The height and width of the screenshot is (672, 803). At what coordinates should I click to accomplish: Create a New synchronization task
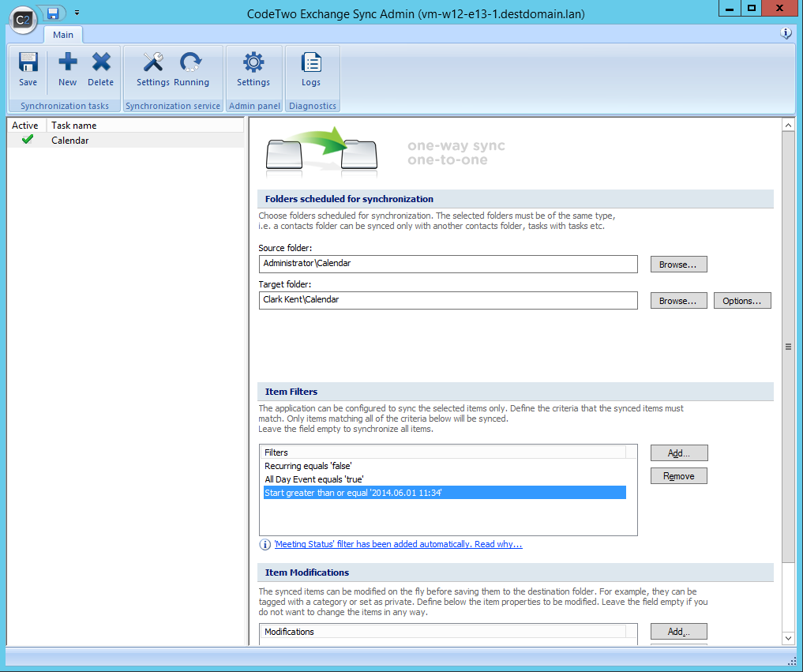pyautogui.click(x=67, y=69)
